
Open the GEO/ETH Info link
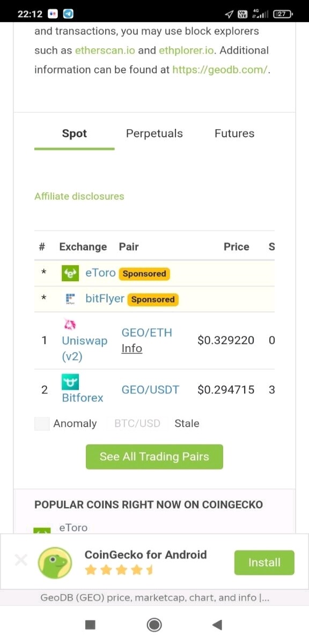131,348
